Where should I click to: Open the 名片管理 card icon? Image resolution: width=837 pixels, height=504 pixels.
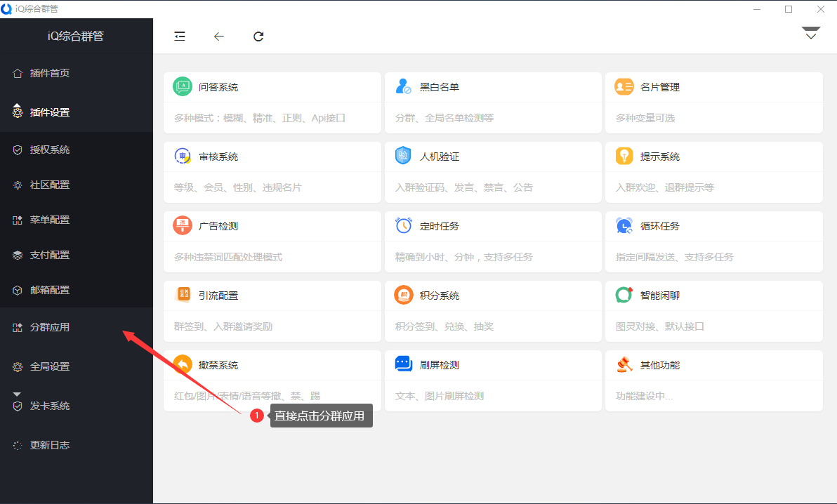[x=624, y=86]
